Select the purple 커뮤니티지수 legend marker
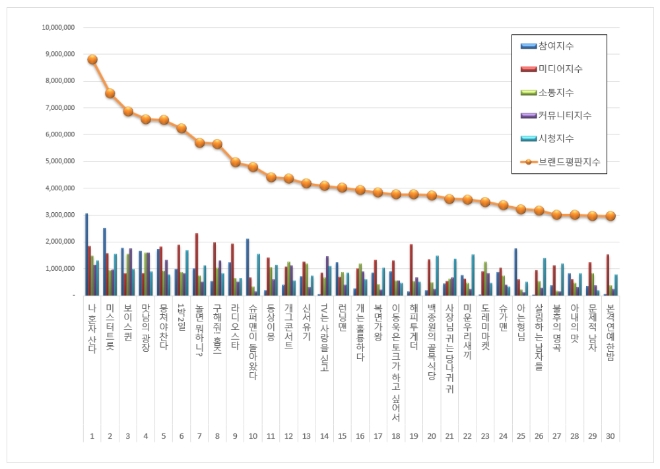 pyautogui.click(x=528, y=116)
